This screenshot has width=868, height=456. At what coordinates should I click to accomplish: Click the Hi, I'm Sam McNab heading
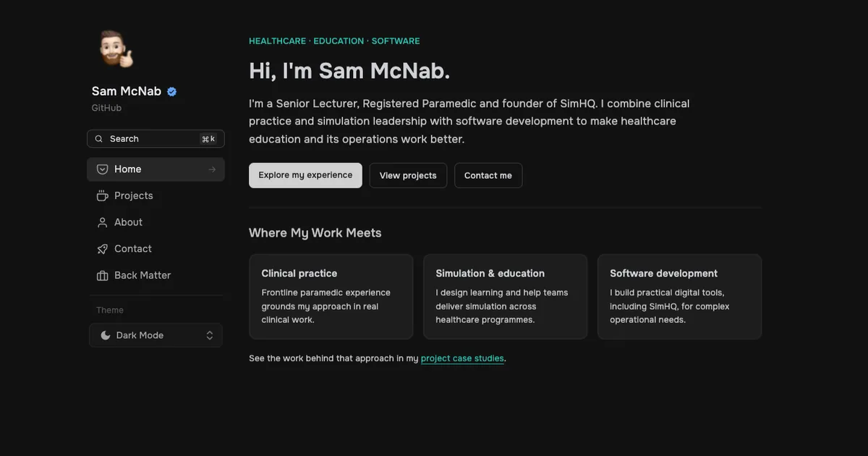click(x=349, y=71)
